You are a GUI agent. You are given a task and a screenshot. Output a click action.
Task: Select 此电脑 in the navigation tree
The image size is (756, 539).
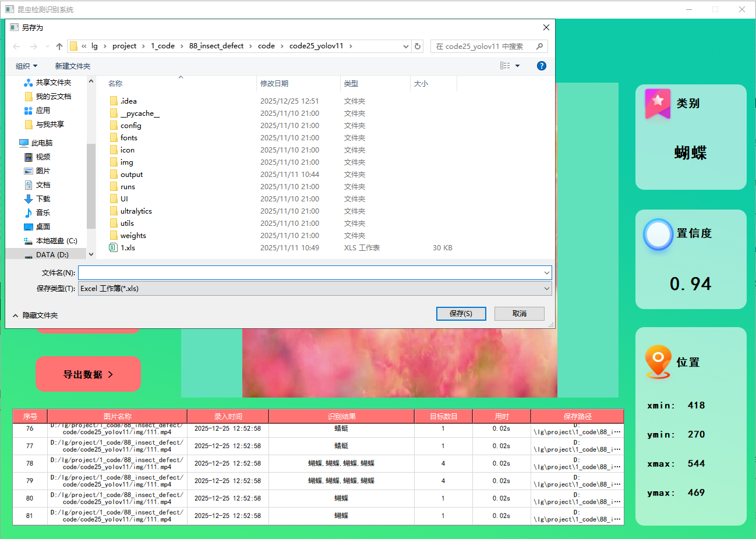pos(36,143)
